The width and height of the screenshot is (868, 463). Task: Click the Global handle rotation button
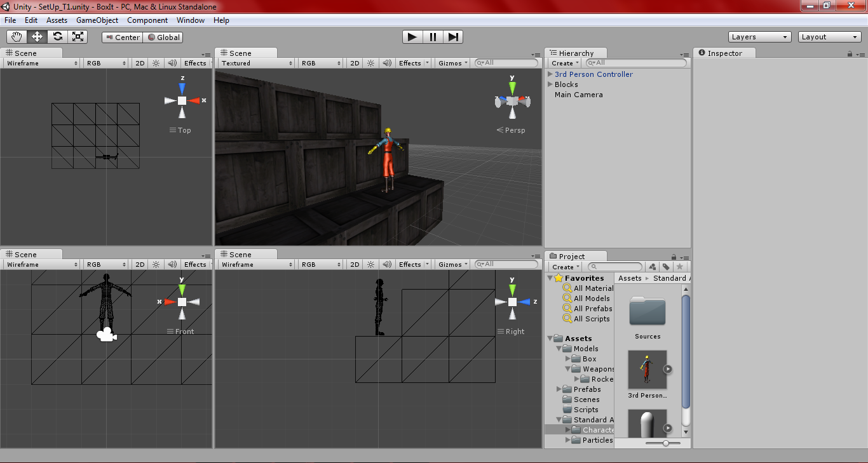pyautogui.click(x=163, y=37)
